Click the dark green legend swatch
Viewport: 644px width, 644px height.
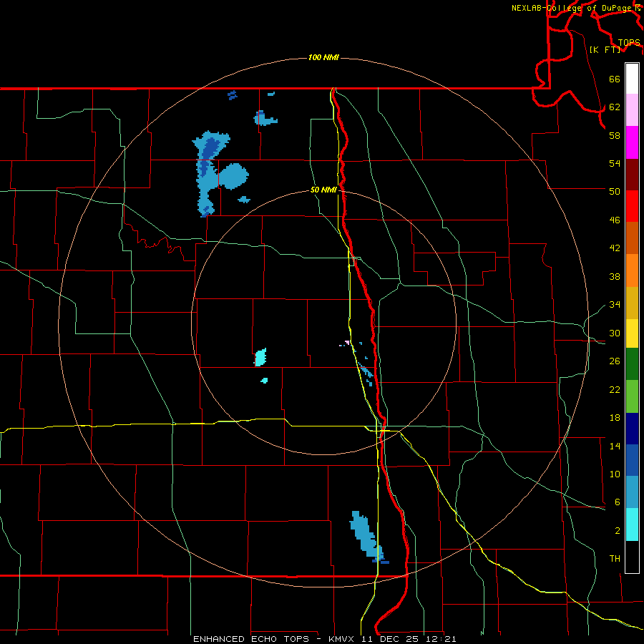point(632,364)
